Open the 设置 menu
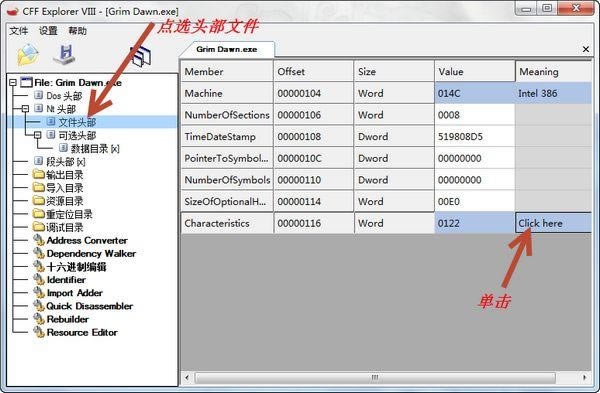The image size is (600, 393). click(x=48, y=31)
